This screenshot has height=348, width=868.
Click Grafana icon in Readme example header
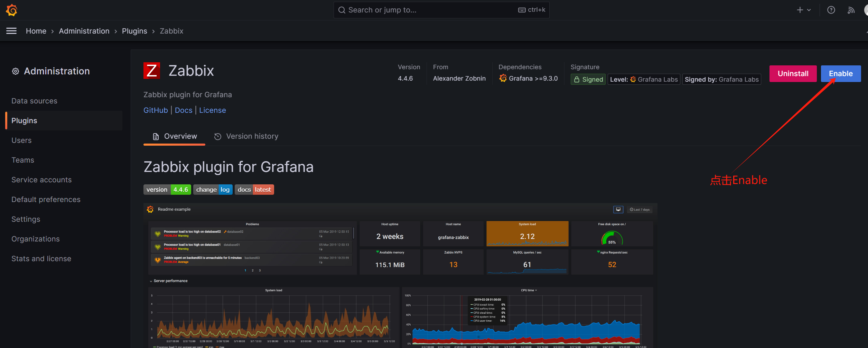click(x=150, y=209)
